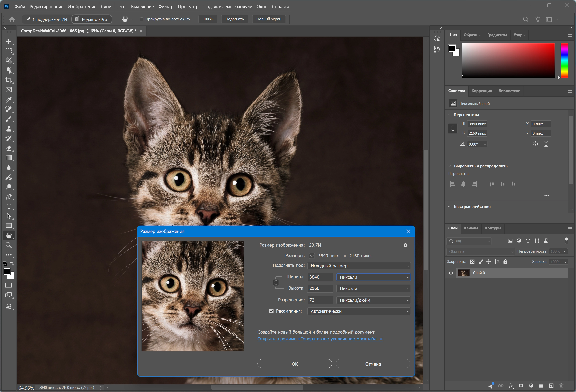The height and width of the screenshot is (392, 576).
Task: Select the Eraser tool
Action: [x=9, y=148]
